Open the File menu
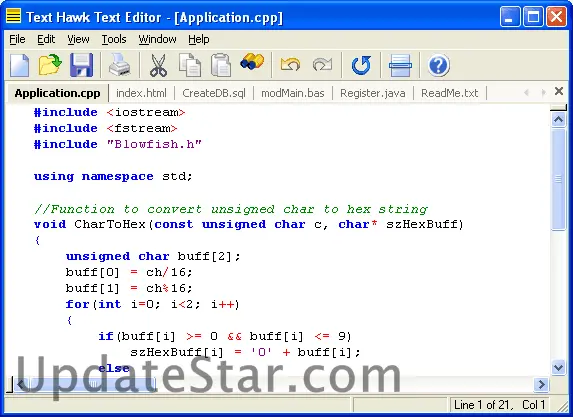The height and width of the screenshot is (417, 573). (17, 39)
